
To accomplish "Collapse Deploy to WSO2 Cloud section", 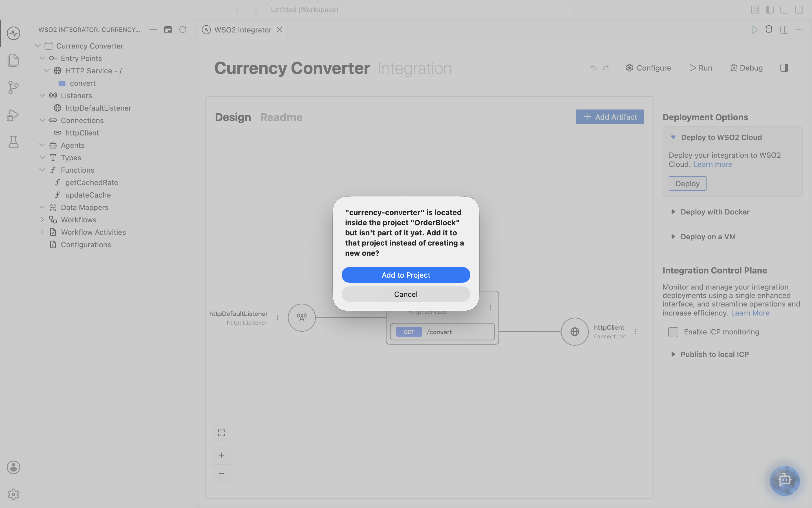I will click(x=673, y=137).
